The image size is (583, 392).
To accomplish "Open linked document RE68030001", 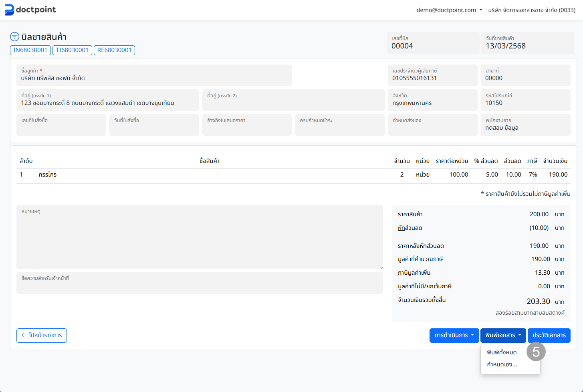I will coord(114,50).
